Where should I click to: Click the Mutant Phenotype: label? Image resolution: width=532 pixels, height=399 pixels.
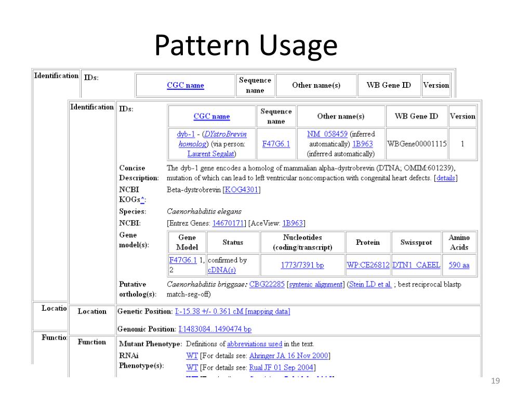150,344
